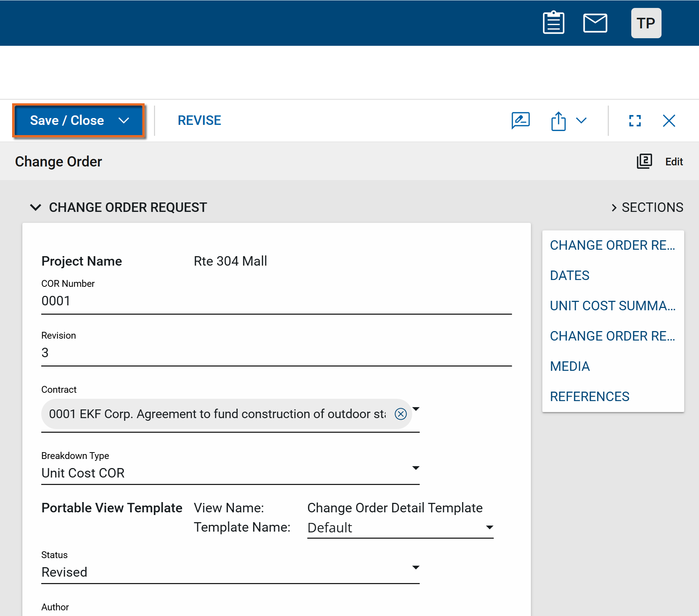
Task: Open the mail envelope icon
Action: [x=595, y=23]
